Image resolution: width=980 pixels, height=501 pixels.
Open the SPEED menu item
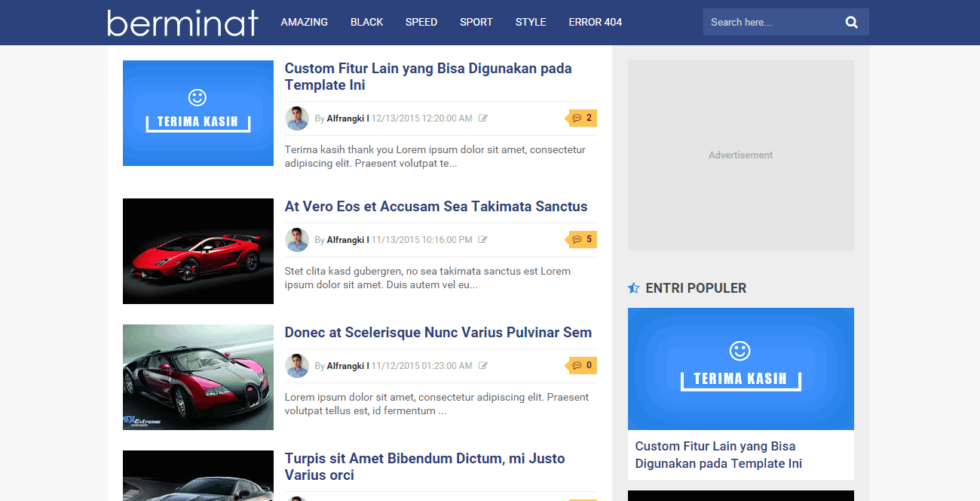tap(421, 22)
